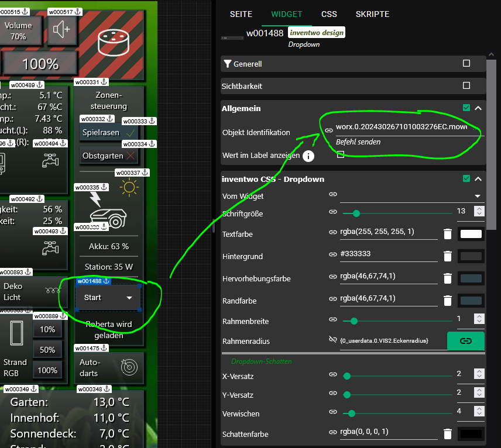
Task: Click link icon next to Objekt Identifikation
Action: [329, 130]
